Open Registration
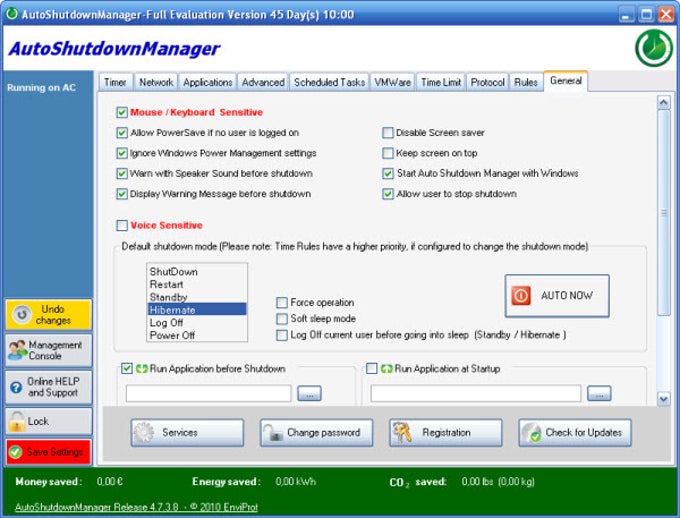The image size is (680, 518). 446,433
